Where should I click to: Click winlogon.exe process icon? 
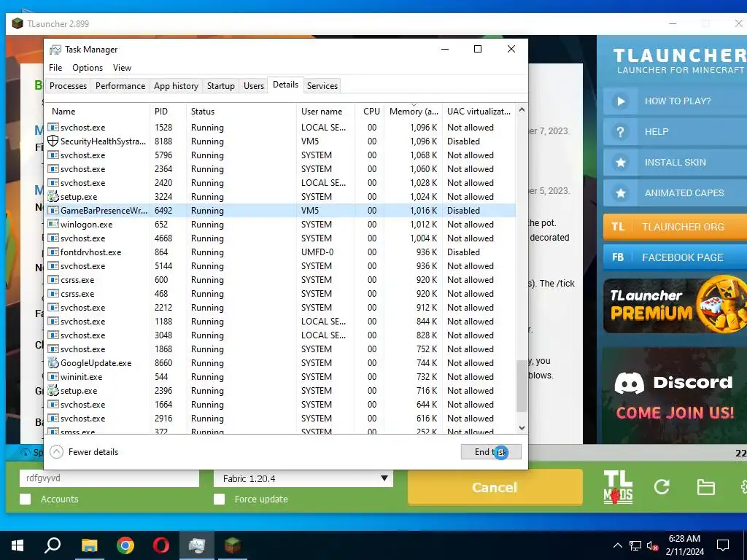53,224
